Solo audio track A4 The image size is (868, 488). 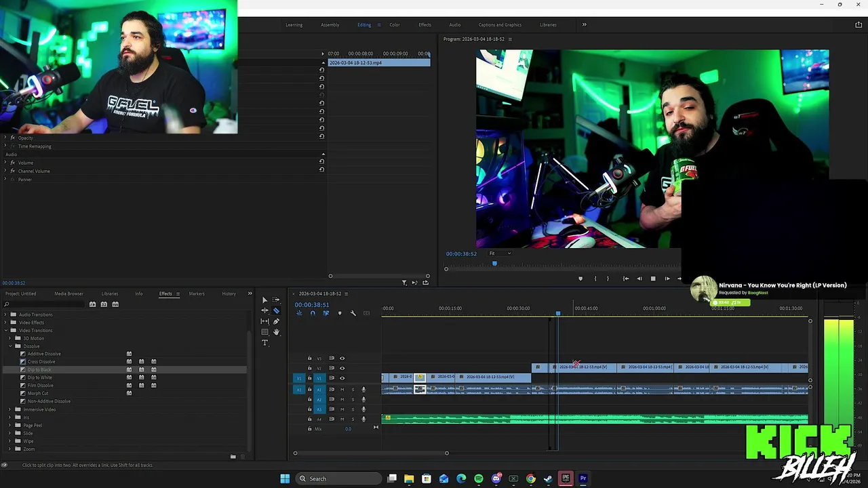[x=353, y=419]
